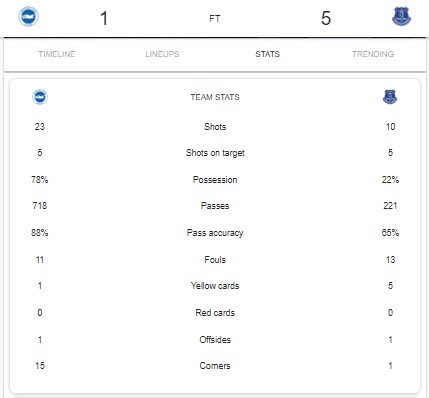Click the Pass accuracy label
The height and width of the screenshot is (398, 429).
pos(215,233)
